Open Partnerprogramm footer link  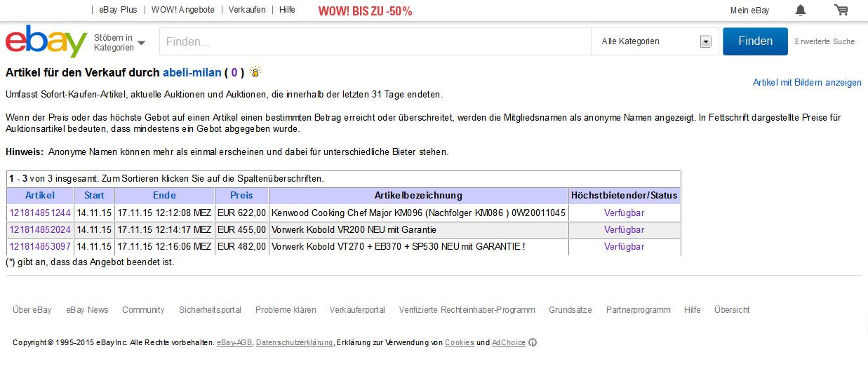coord(638,309)
